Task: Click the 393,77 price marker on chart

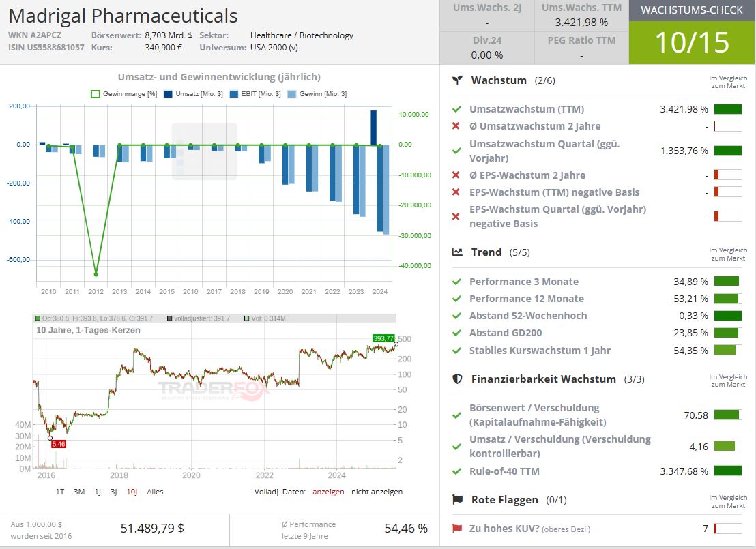Action: click(x=383, y=338)
